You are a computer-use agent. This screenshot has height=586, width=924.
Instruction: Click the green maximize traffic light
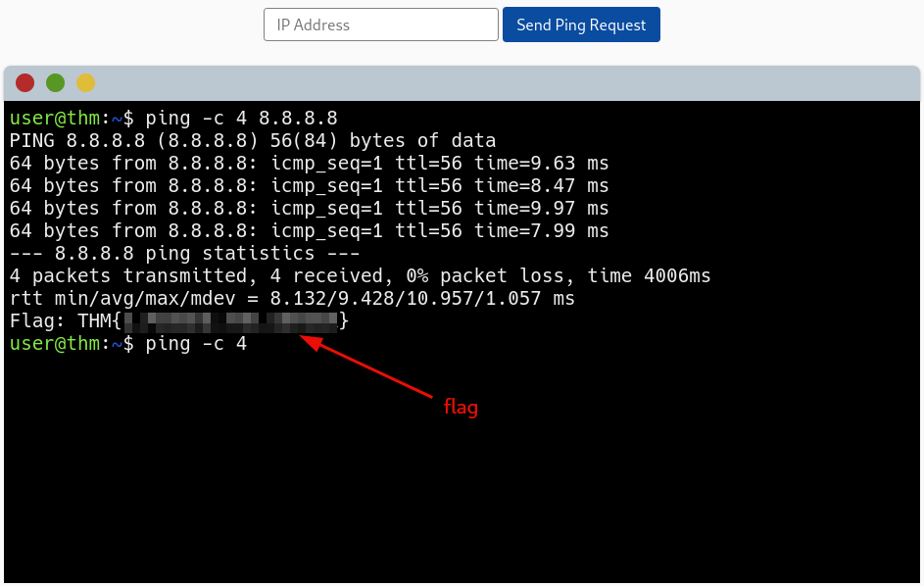55,82
